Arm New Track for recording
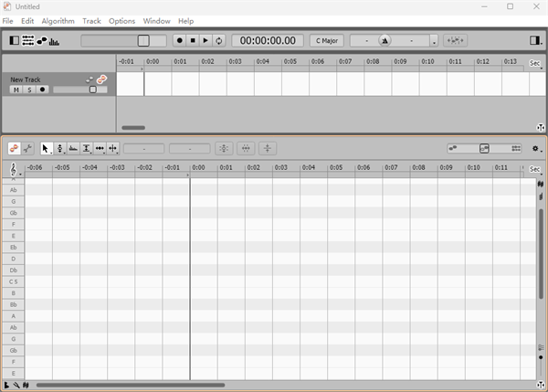 42,90
